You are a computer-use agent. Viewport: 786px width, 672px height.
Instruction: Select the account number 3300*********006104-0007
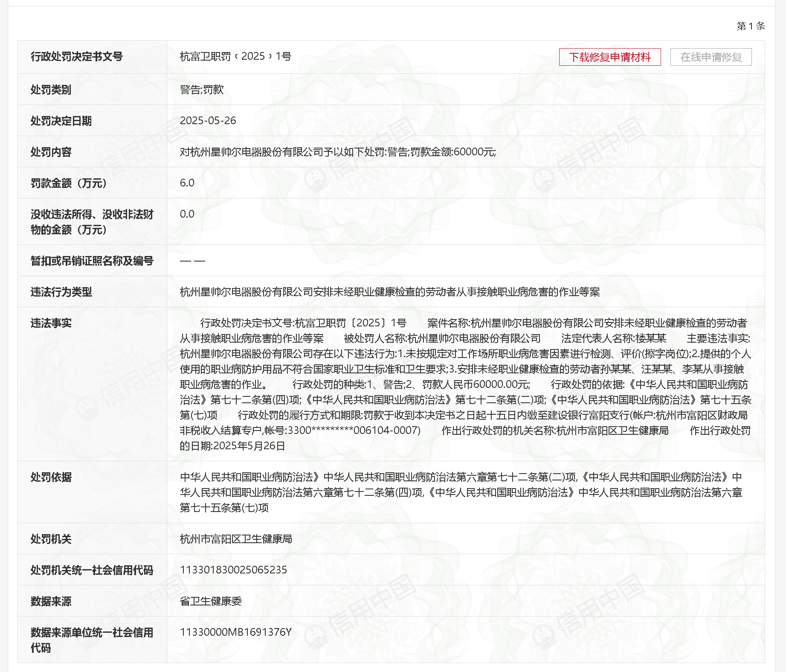[354, 431]
